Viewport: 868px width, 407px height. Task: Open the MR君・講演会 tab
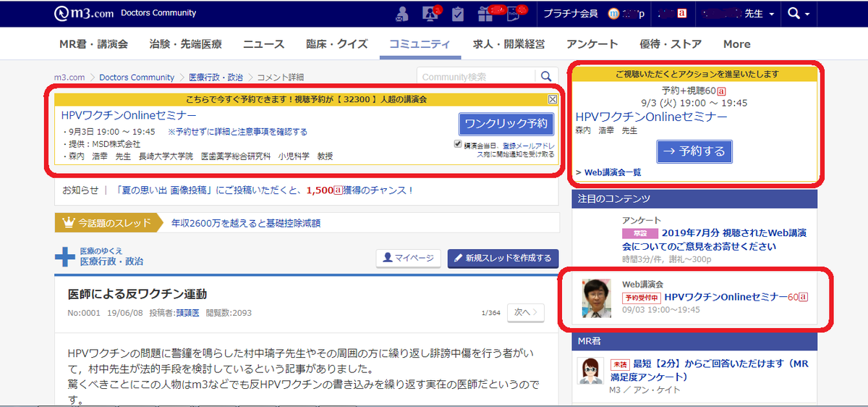point(93,44)
